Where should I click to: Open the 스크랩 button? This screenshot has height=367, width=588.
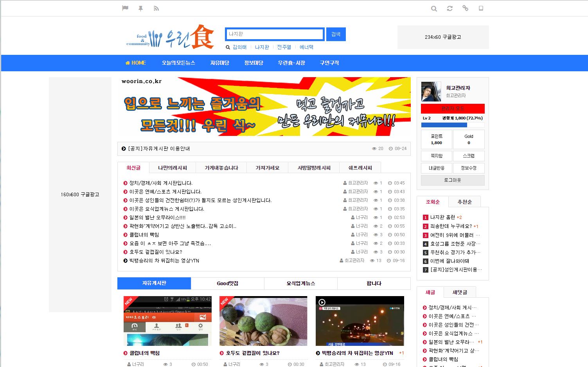[469, 156]
